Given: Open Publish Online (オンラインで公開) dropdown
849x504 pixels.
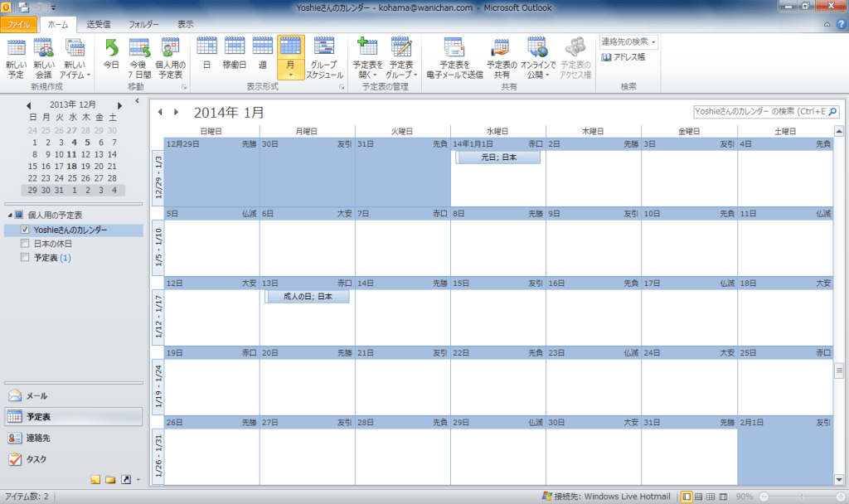Looking at the screenshot, I should [x=537, y=59].
